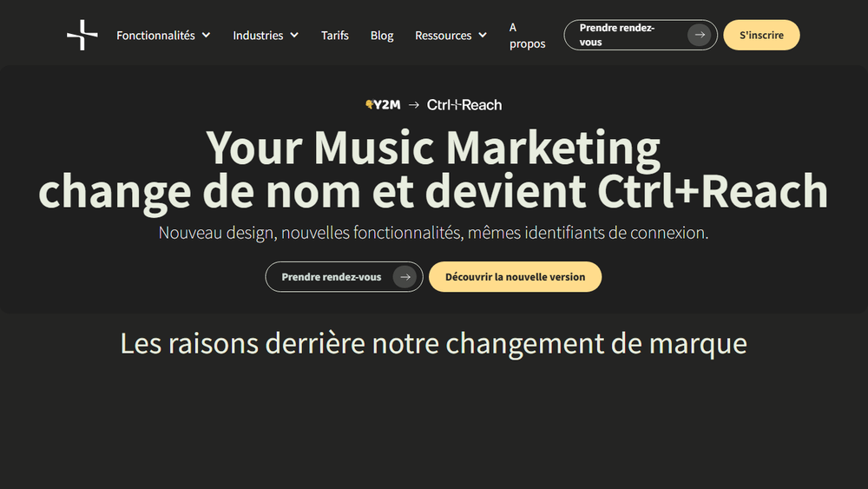868x489 pixels.
Task: Open the A propos page
Action: (x=527, y=35)
